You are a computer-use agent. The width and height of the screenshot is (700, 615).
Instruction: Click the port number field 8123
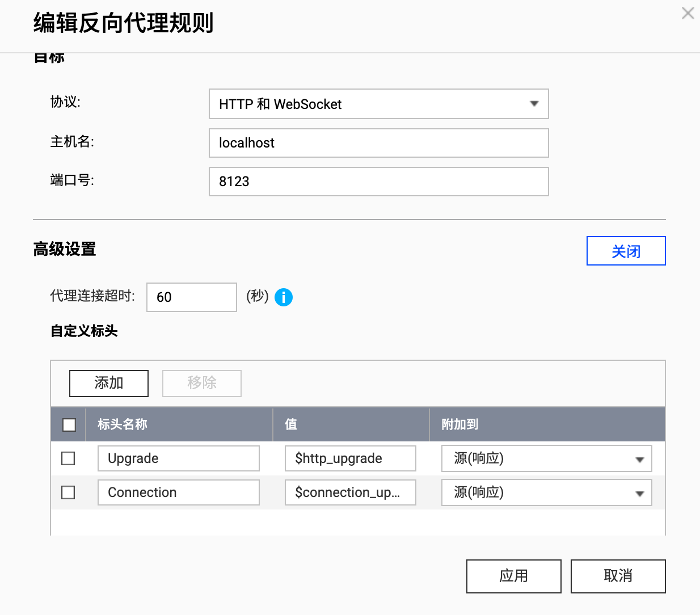tap(378, 182)
